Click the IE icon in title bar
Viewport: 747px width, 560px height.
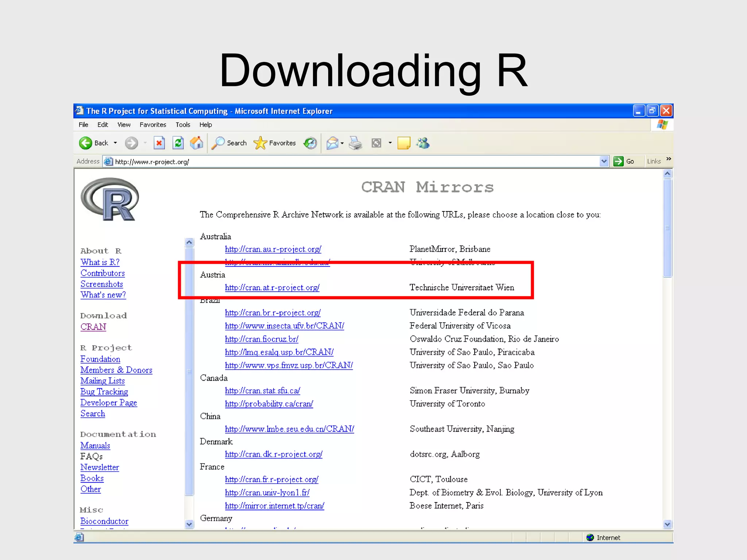[80, 110]
